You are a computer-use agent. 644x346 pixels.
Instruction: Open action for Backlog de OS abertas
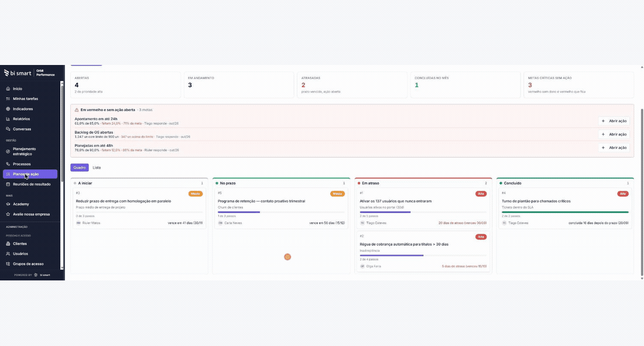coord(614,135)
